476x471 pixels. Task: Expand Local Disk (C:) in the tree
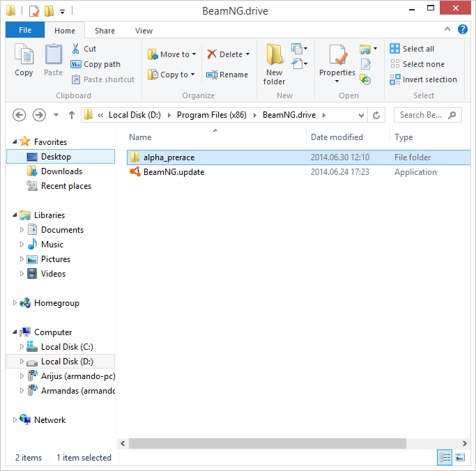tap(22, 346)
